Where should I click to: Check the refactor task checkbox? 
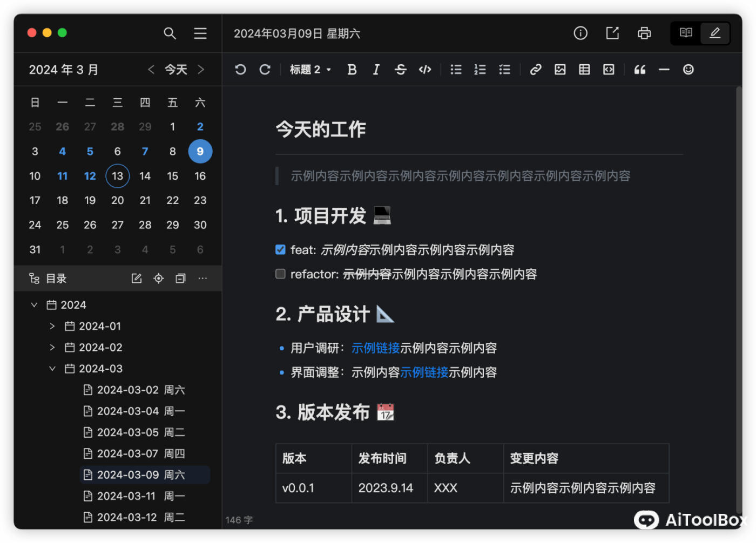280,274
